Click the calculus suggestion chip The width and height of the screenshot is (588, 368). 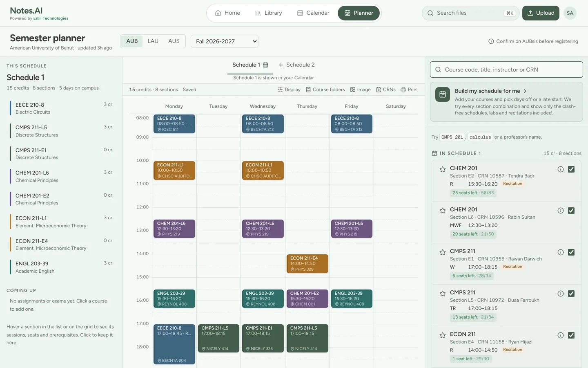[x=480, y=137]
